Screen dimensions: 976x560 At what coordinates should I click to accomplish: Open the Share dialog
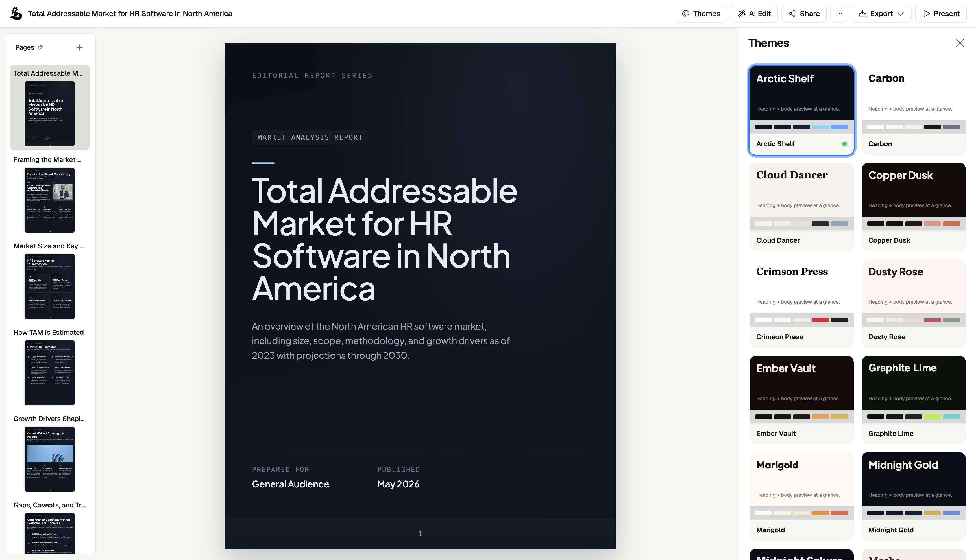click(804, 14)
